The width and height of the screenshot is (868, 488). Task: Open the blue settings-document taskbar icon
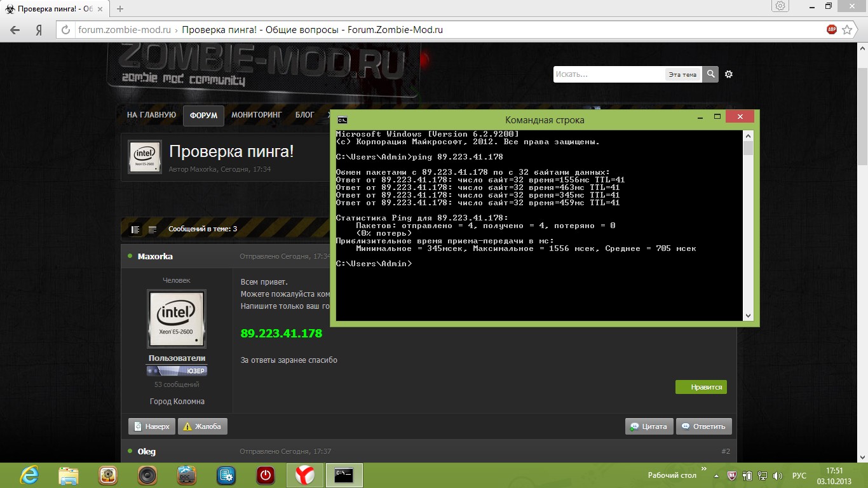coord(226,475)
